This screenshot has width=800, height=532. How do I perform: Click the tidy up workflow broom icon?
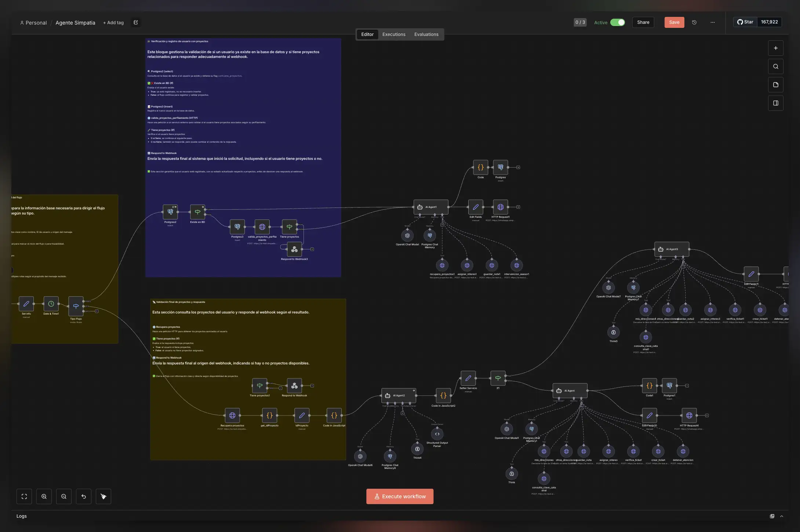(x=103, y=496)
